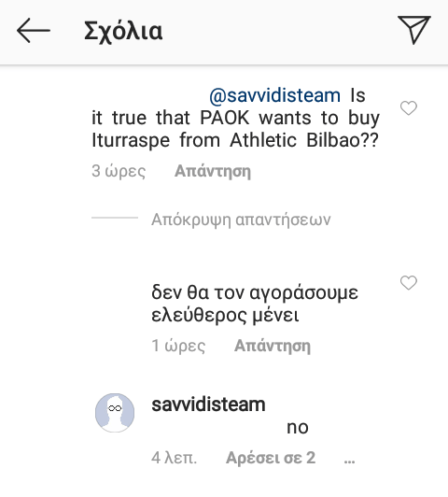Image resolution: width=448 pixels, height=497 pixels.
Task: Like the Greek reply comment with heart
Action: pyautogui.click(x=409, y=283)
